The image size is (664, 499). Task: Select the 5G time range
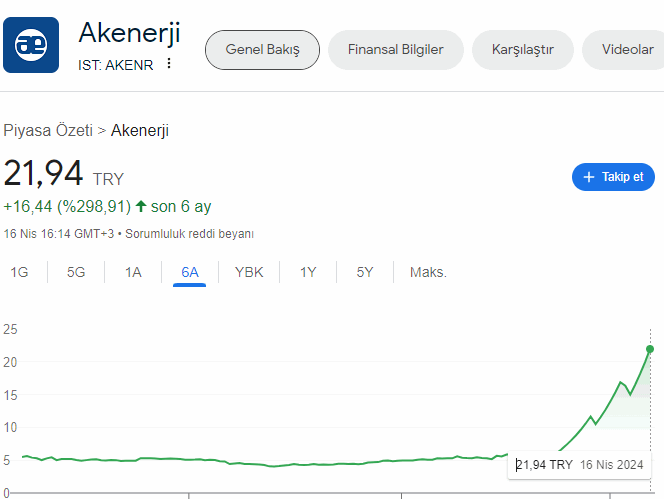pyautogui.click(x=76, y=272)
